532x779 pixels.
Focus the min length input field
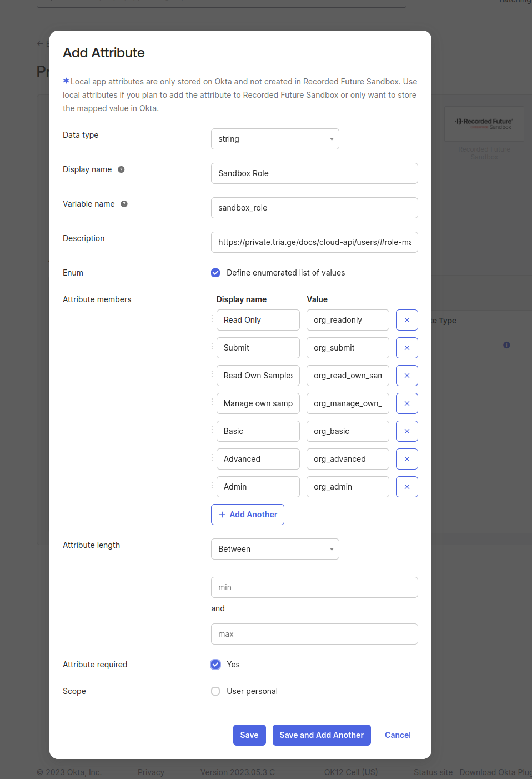[314, 587]
